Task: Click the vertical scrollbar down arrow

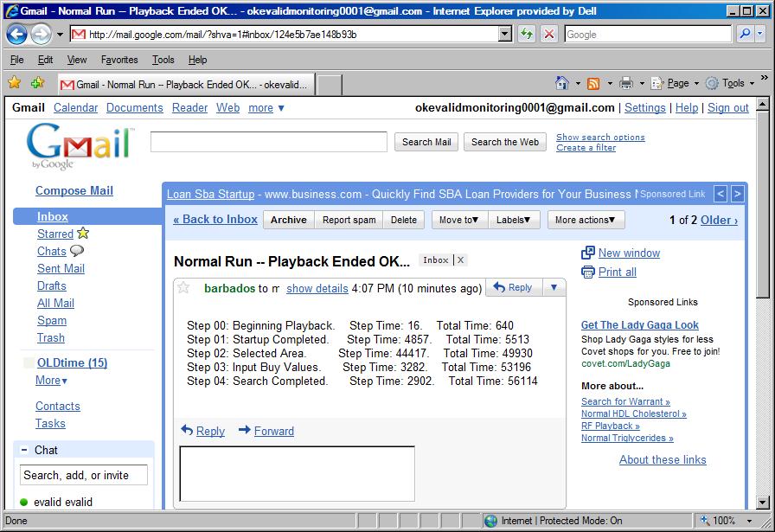Action: pos(763,503)
